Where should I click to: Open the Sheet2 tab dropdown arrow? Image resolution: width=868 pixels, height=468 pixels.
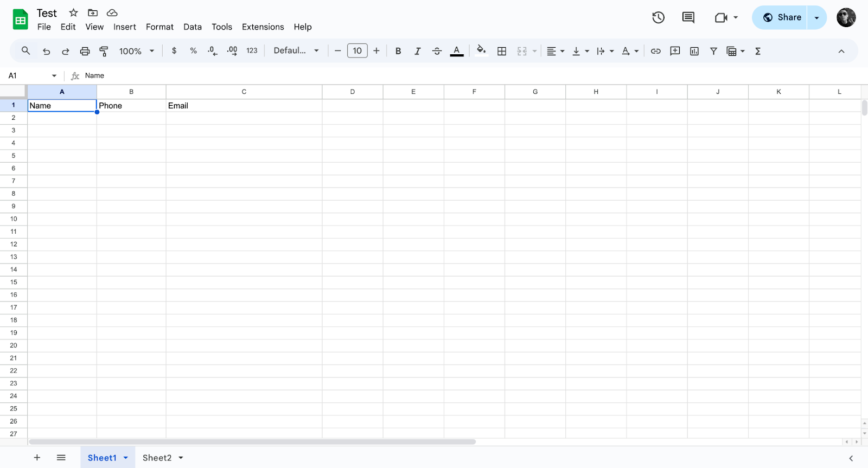coord(181,458)
